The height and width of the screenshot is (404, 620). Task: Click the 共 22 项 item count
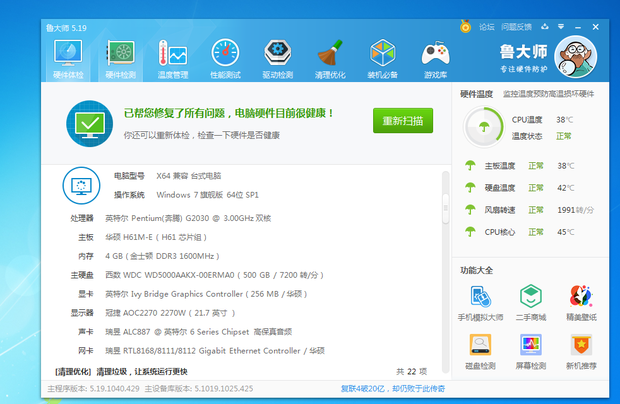412,372
